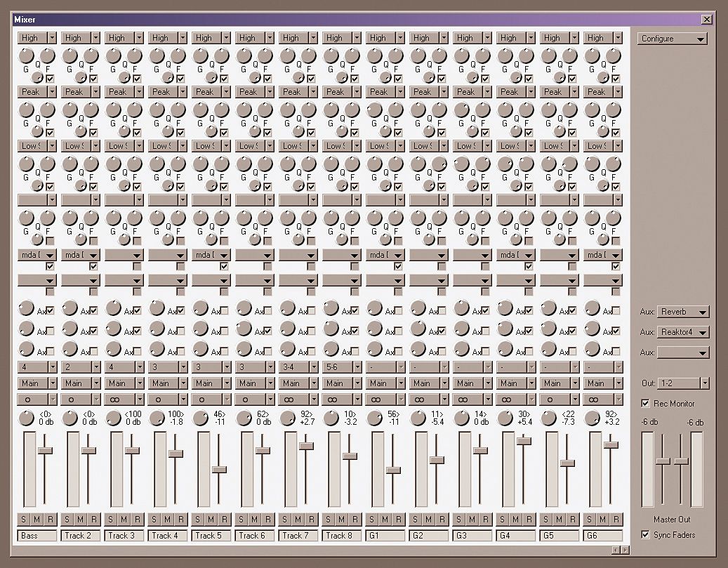Click the R button on Track 4
728x568 pixels.
click(x=181, y=520)
